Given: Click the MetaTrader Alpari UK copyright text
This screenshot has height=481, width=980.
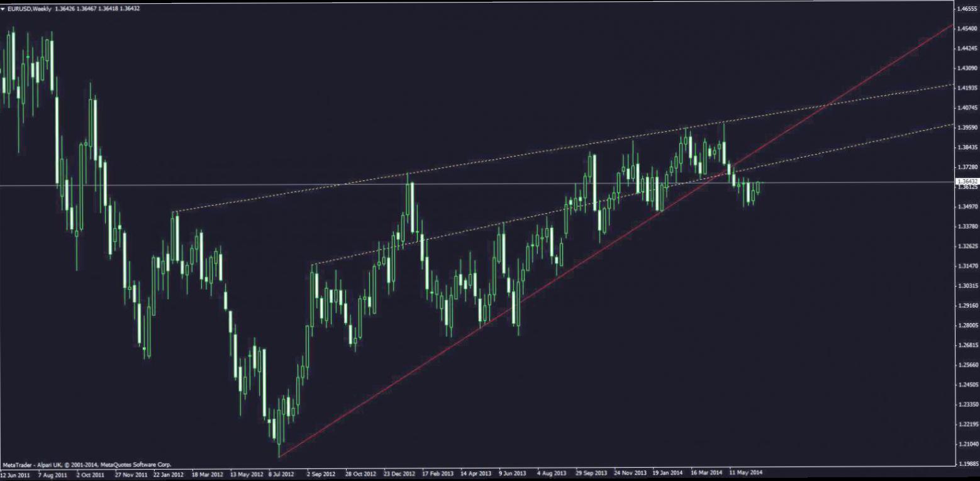Looking at the screenshot, I should coord(86,464).
